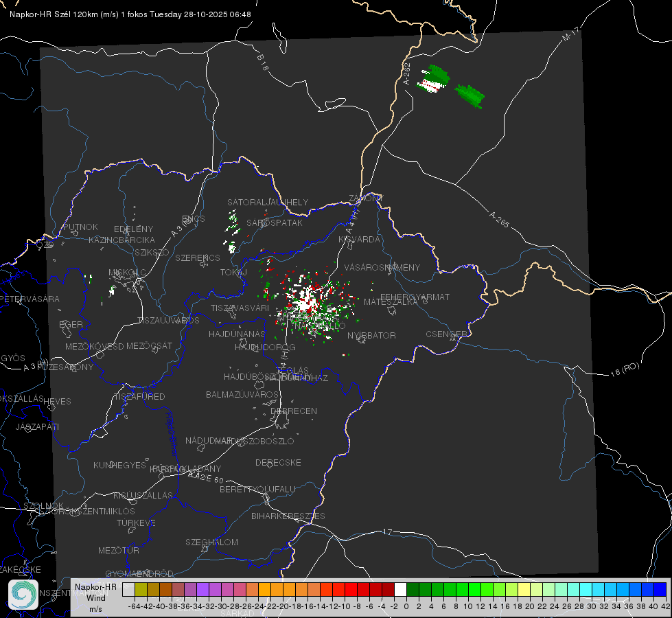Click the KUNHEGYES label
Screen dimensions: 672x618
point(119,465)
